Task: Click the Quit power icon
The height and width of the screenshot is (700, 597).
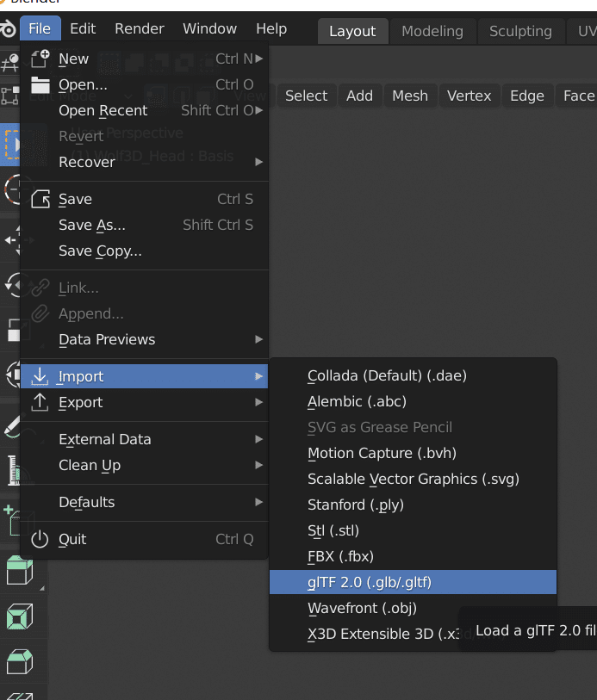Action: click(40, 539)
